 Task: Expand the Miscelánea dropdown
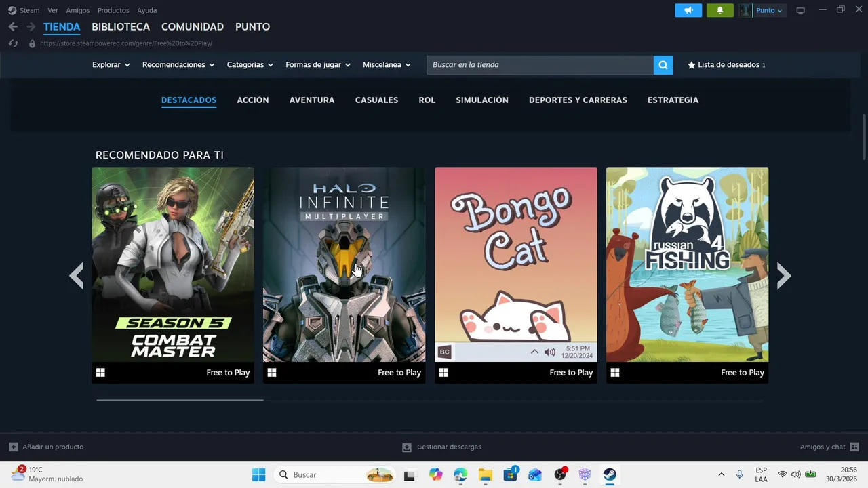point(387,65)
